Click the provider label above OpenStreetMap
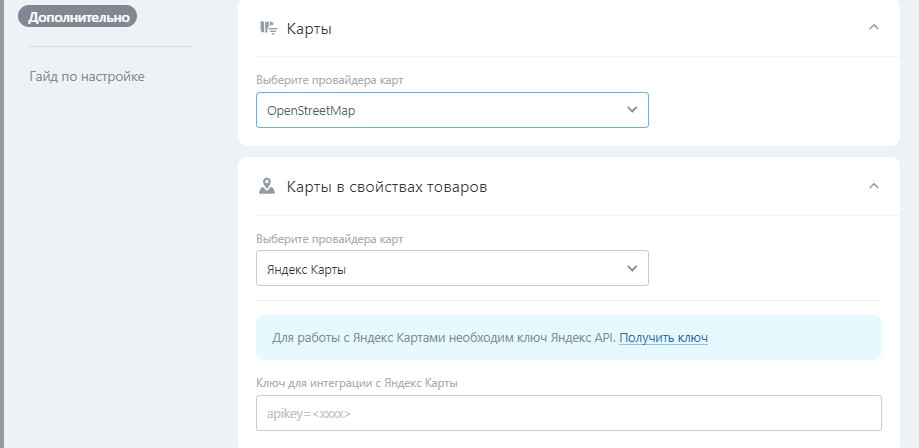Image resolution: width=919 pixels, height=448 pixels. click(x=330, y=79)
